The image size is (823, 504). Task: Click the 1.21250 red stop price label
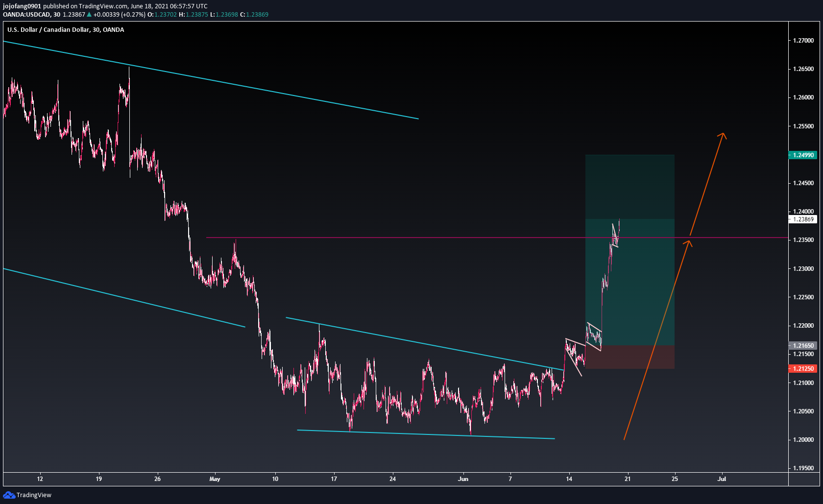tap(802, 369)
